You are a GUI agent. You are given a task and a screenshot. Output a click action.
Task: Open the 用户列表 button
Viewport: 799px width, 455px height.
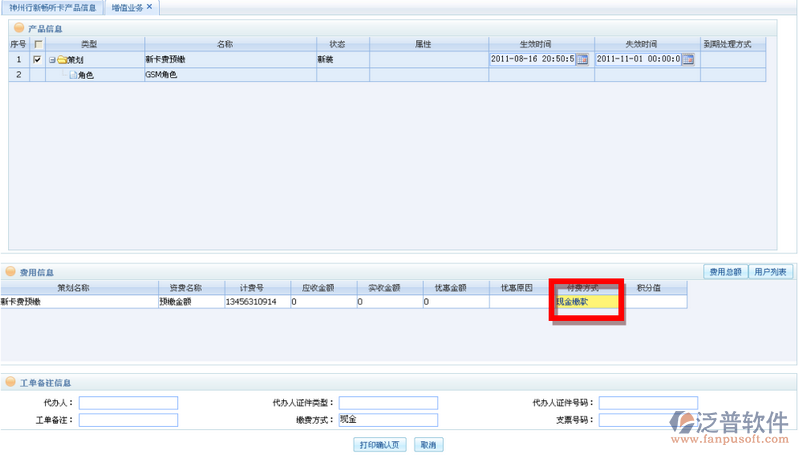(770, 271)
